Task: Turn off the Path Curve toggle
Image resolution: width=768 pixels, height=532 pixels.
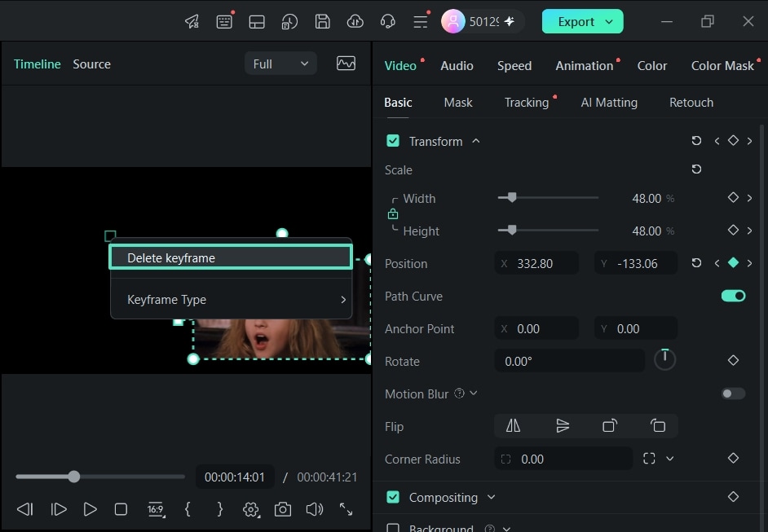Action: pos(733,296)
